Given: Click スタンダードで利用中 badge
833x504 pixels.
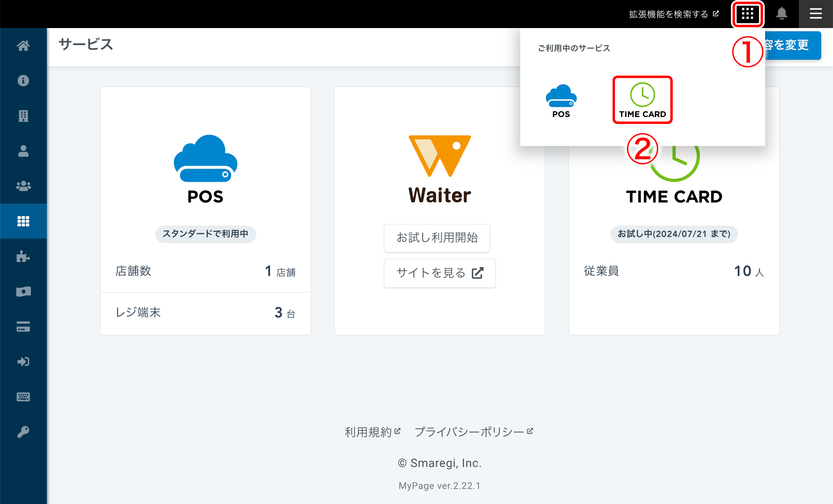Looking at the screenshot, I should point(205,234).
